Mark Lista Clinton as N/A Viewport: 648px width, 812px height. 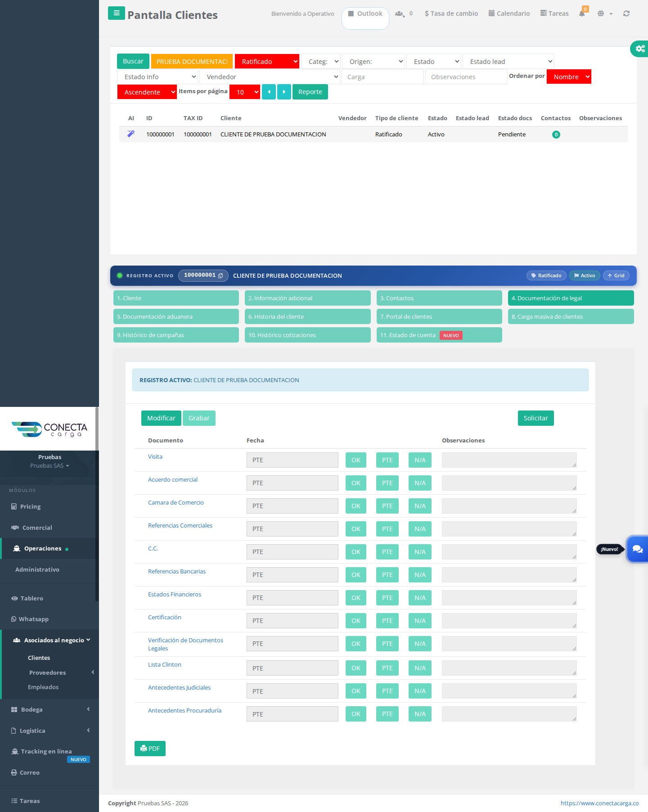click(x=420, y=668)
